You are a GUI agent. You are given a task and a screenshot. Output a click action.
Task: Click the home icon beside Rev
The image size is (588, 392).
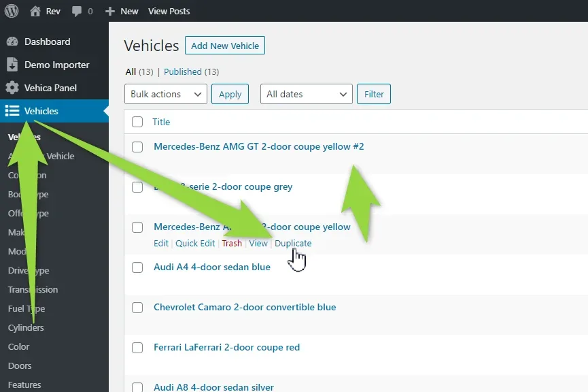(35, 12)
